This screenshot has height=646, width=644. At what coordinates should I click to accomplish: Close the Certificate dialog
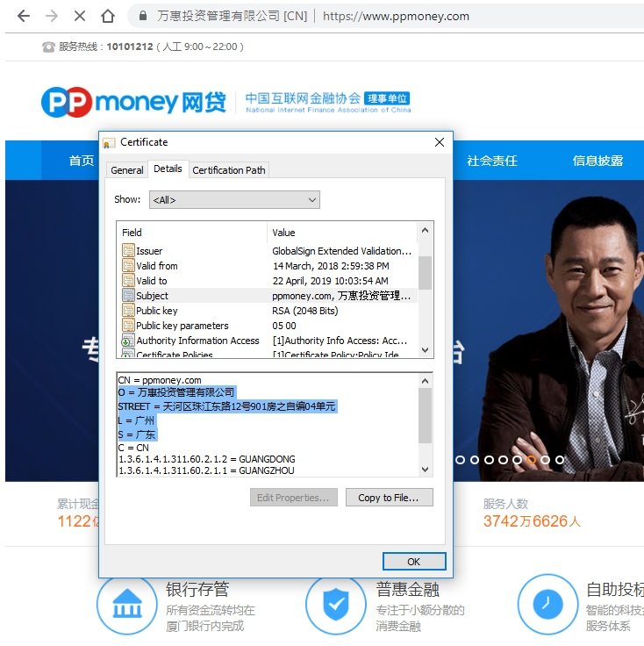pos(440,142)
